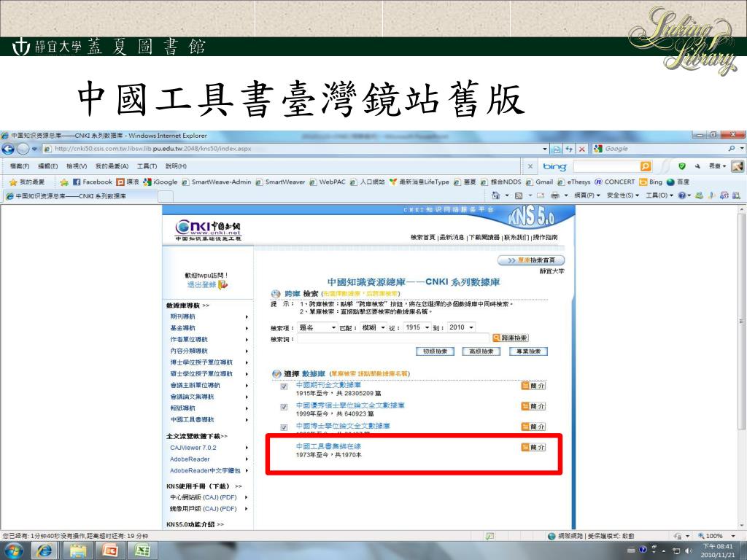The width and height of the screenshot is (747, 560).
Task: Open the CONCERT bookmark
Action: pos(614,182)
